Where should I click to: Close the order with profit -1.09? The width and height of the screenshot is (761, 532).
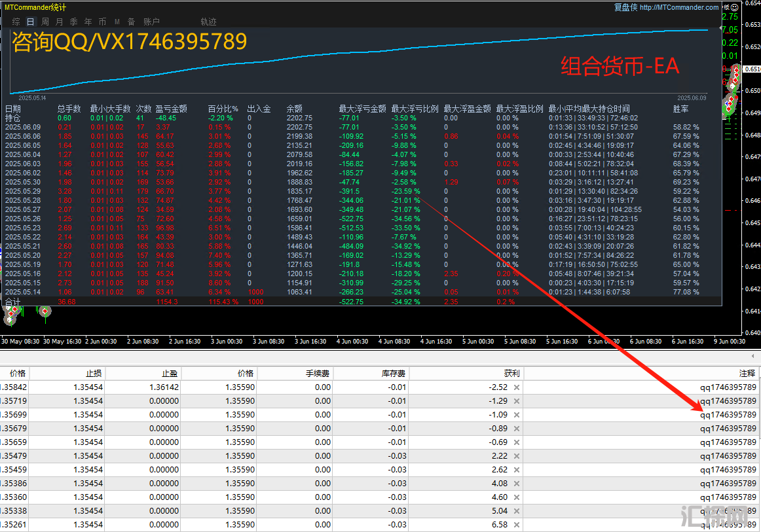tap(516, 415)
